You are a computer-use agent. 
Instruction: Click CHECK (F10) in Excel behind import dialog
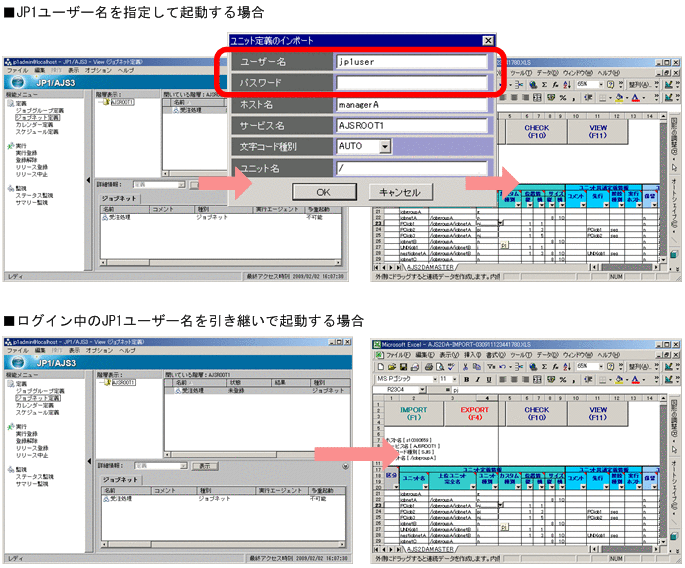coord(536,132)
